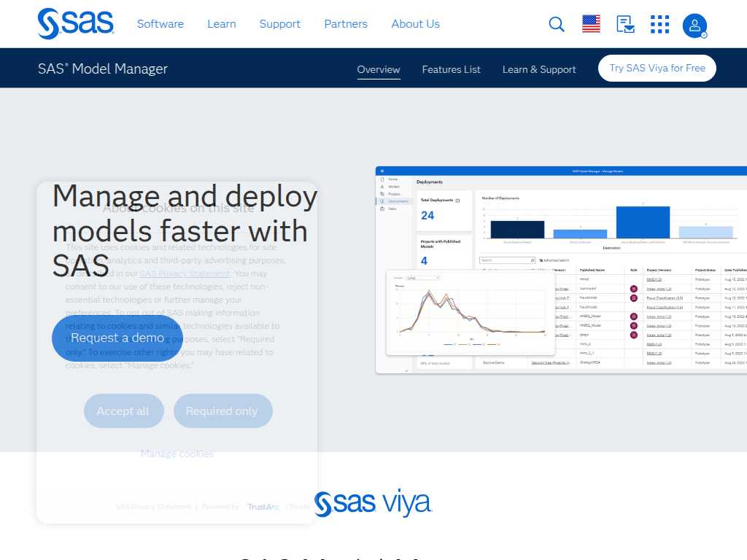This screenshot has width=747, height=560.
Task: Click the TrustArc logo in cookie footer
Action: coord(263,507)
